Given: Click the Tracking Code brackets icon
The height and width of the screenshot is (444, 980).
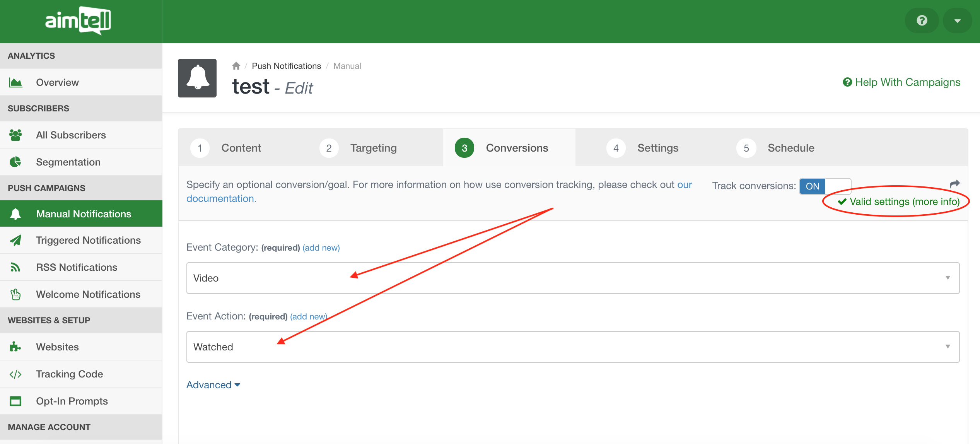Looking at the screenshot, I should tap(15, 374).
